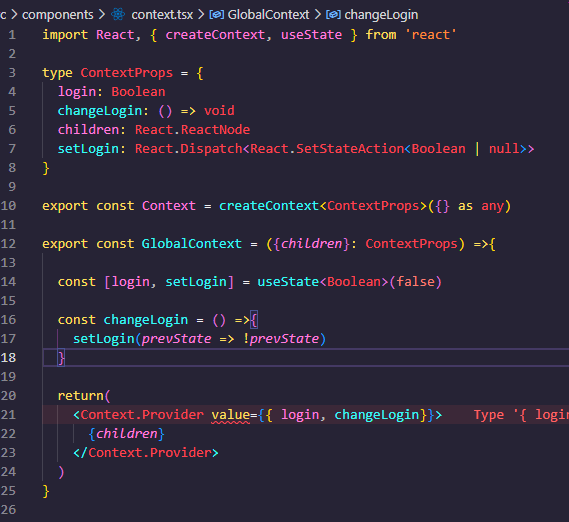
Task: Click 'setLogin' call on line 17
Action: (x=104, y=339)
